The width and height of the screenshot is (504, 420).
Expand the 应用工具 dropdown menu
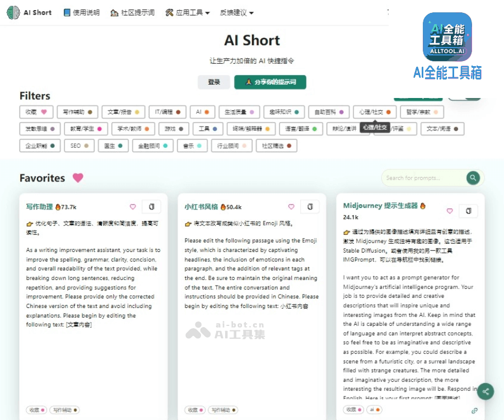[188, 12]
